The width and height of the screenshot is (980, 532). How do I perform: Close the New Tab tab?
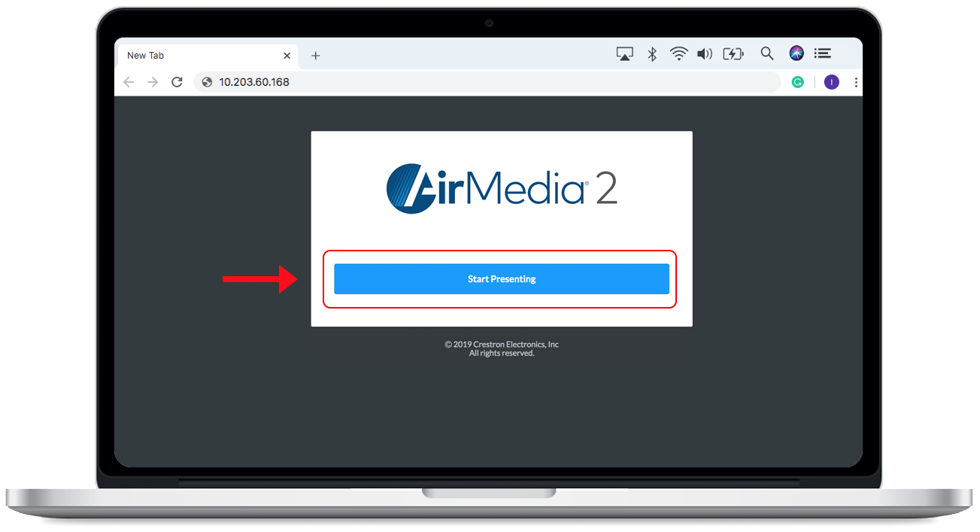coord(287,56)
